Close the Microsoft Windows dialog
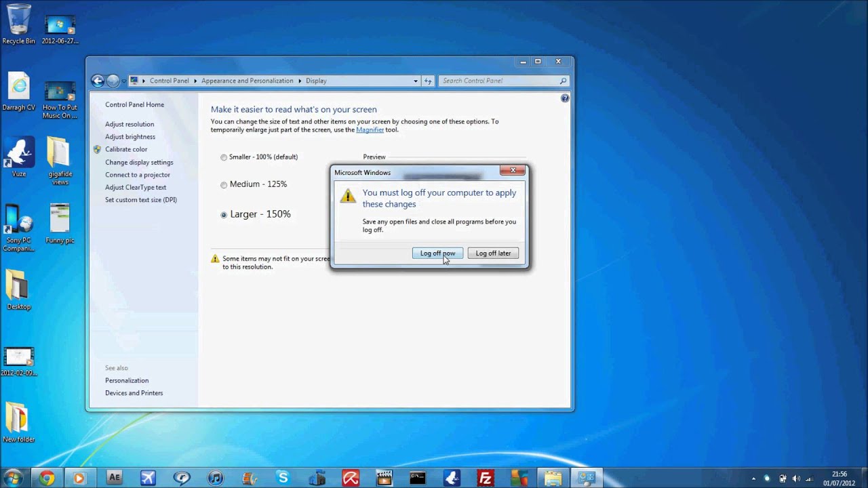Viewport: 868px width, 488px height. [x=513, y=170]
